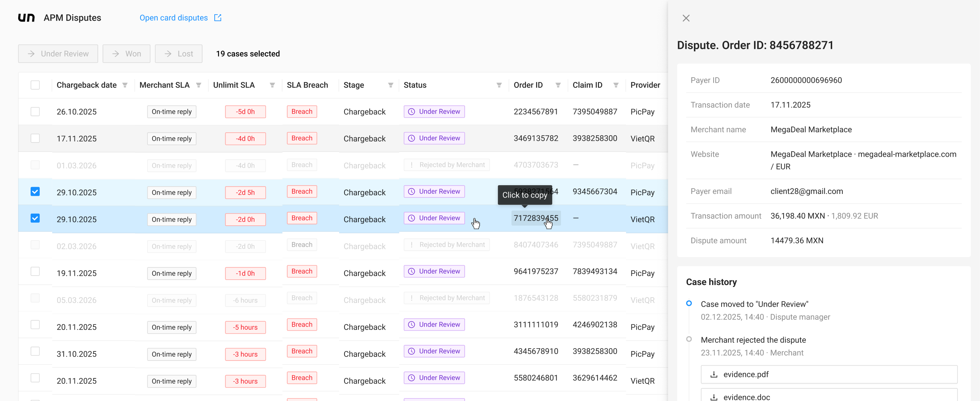Viewport: 980px width, 401px height.
Task: Check the row dated 17.11.2025
Action: [35, 138]
